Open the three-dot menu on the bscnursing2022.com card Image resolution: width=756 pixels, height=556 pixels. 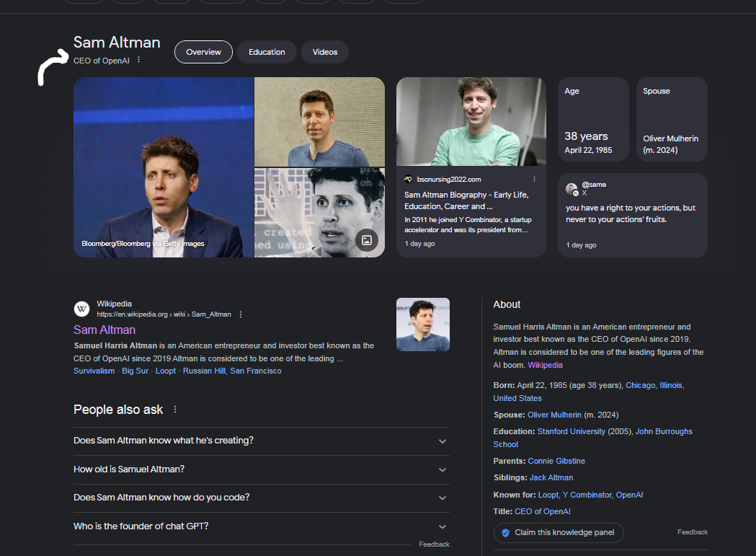coord(534,179)
